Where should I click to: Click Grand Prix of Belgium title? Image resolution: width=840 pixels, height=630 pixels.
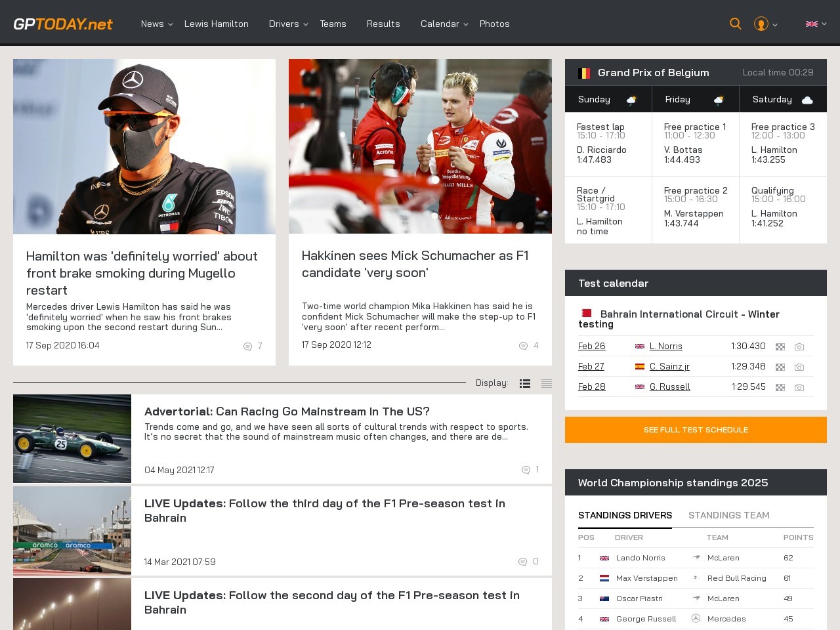point(653,73)
